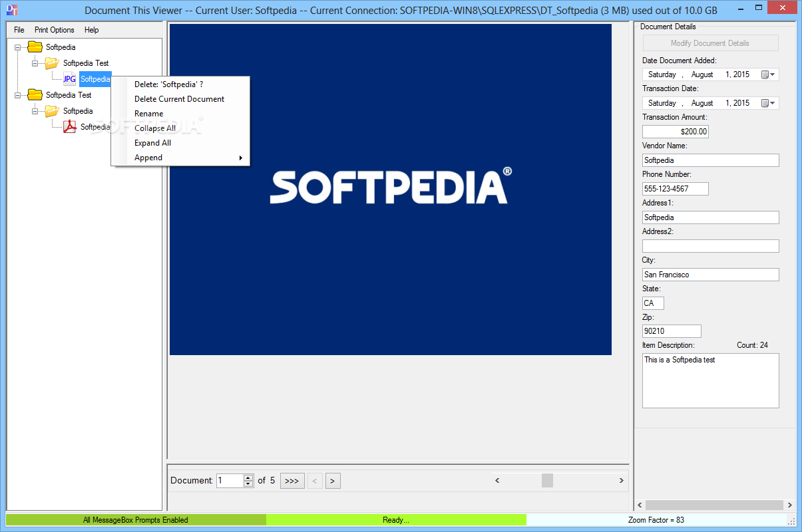Click All MessageBox Prompts Enabled status
This screenshot has height=532, width=802.
(x=136, y=520)
